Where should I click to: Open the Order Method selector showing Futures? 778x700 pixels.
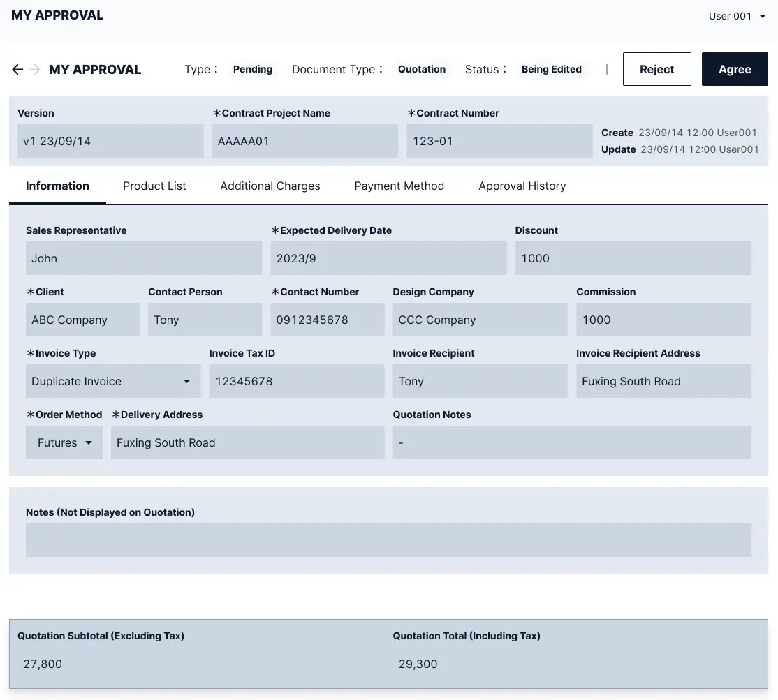[64, 442]
